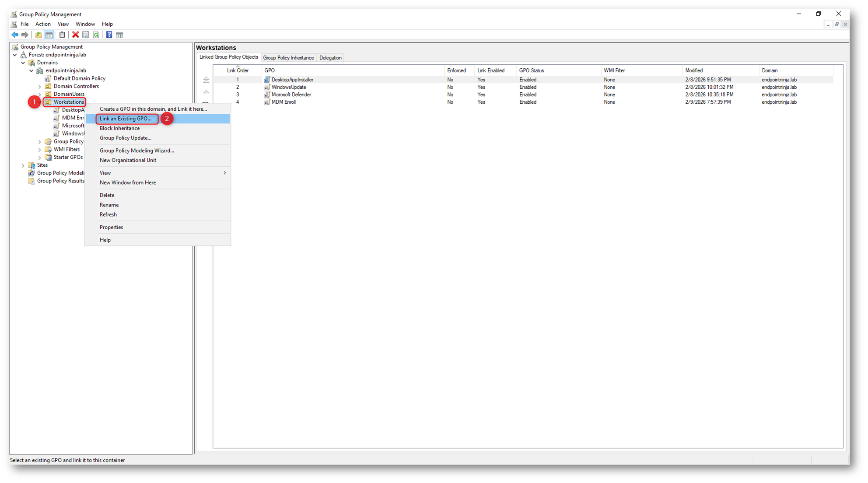Screen dimensions: 868x483
Task: Expand the Sites tree node
Action: [23, 165]
